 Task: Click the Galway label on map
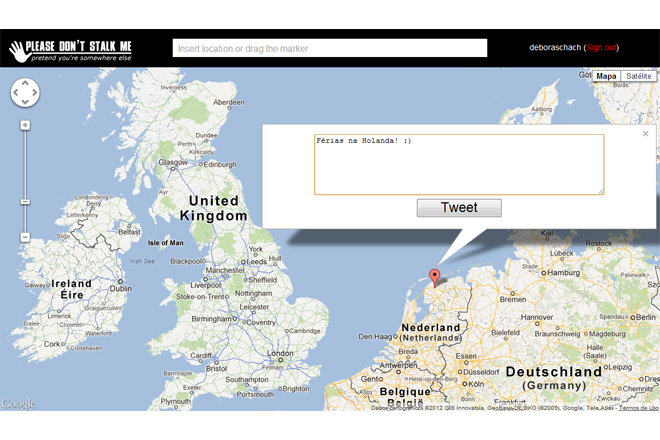34,285
